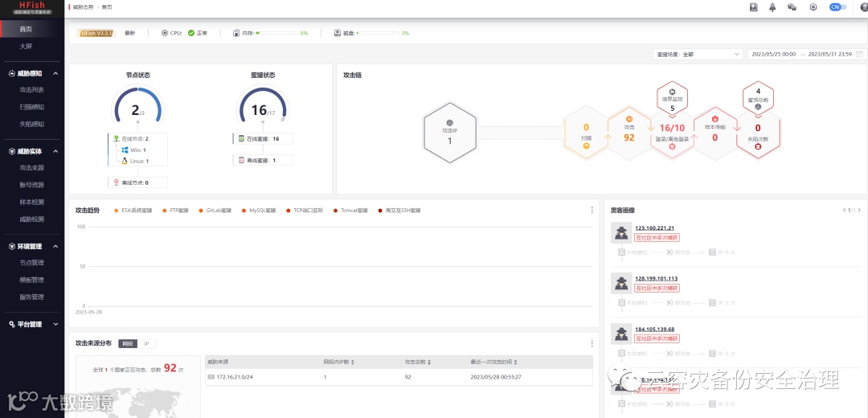
Task: Open 失陷感知 in sidebar
Action: 31,124
